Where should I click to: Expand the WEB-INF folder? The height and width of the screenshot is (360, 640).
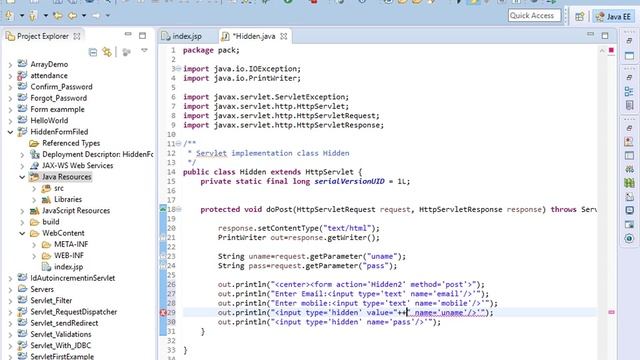coord(34,256)
